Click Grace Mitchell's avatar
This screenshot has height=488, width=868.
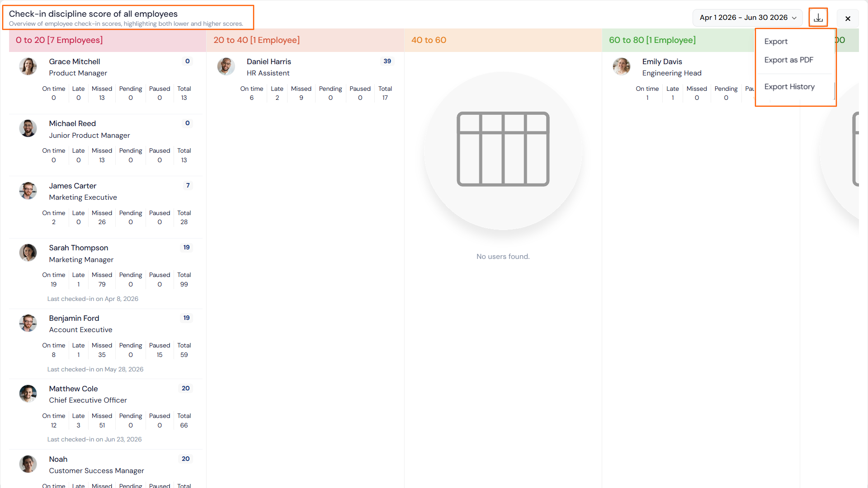point(28,66)
